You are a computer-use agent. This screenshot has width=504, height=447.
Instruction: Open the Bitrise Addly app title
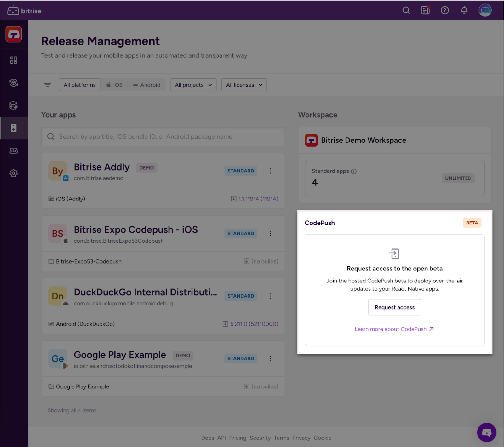(x=102, y=167)
